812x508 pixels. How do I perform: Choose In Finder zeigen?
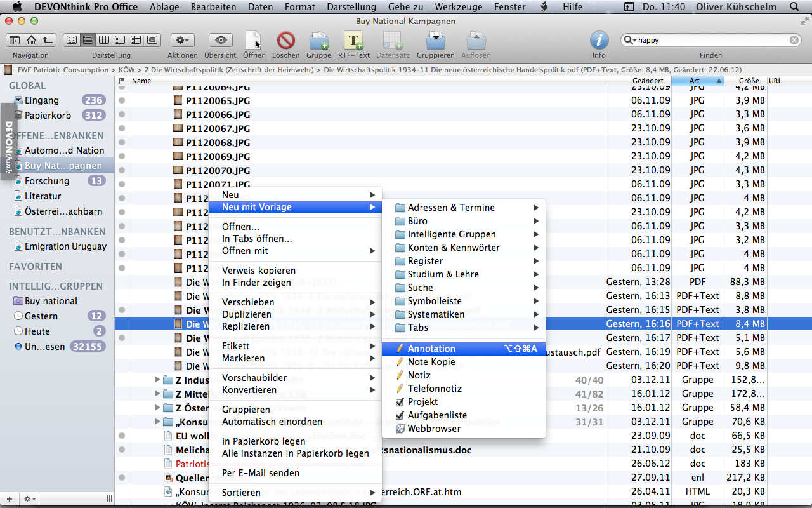pyautogui.click(x=295, y=283)
